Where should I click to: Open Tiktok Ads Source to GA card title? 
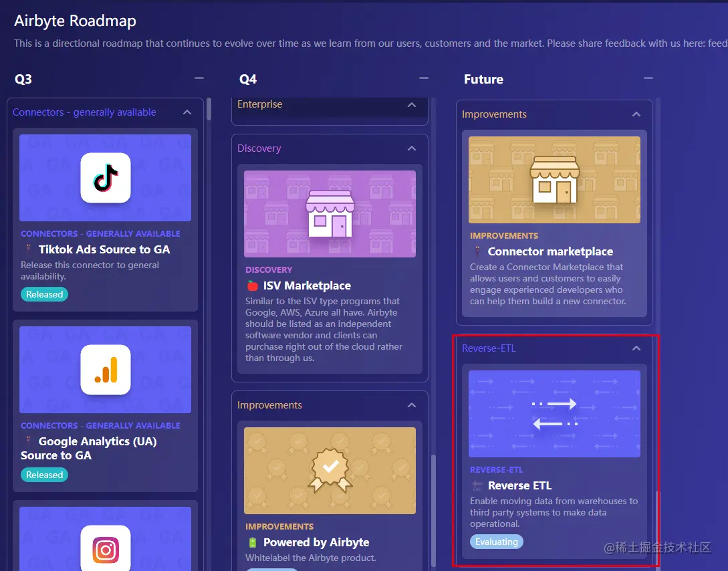coord(104,249)
